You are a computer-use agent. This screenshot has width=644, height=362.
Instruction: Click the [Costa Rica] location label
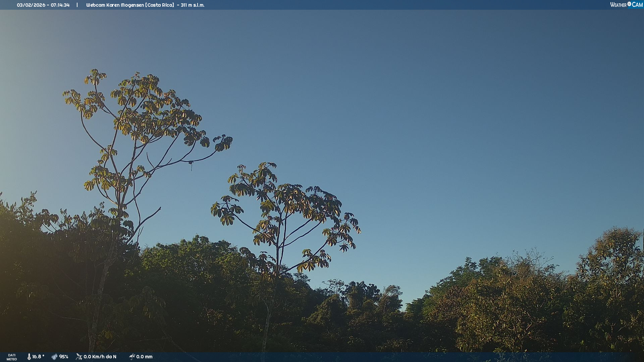coord(160,5)
